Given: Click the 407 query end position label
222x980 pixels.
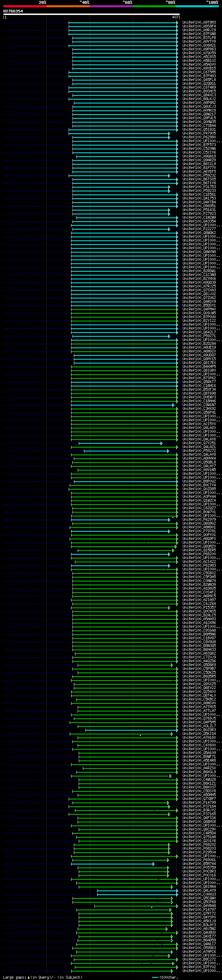Looking at the screenshot, I should click(x=175, y=17).
